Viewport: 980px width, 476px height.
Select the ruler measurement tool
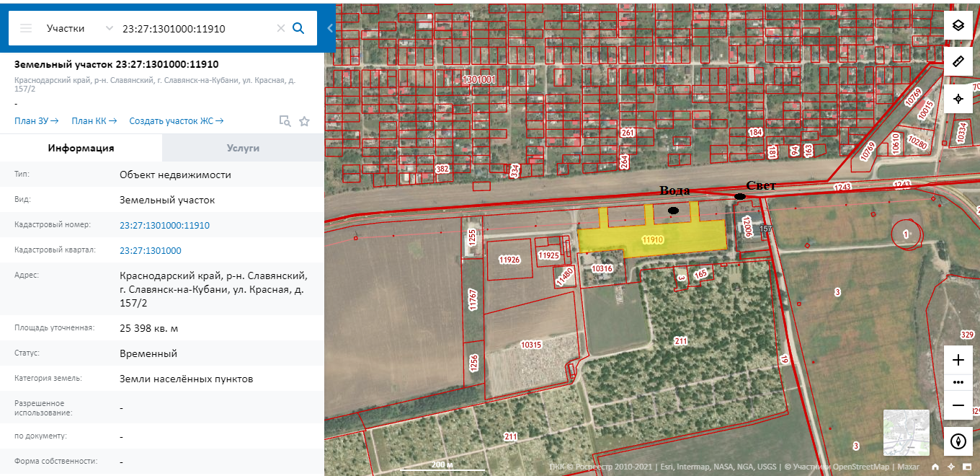[958, 62]
